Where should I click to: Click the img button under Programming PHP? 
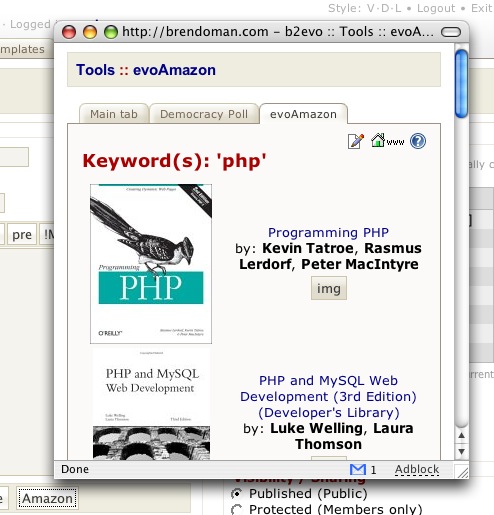329,288
